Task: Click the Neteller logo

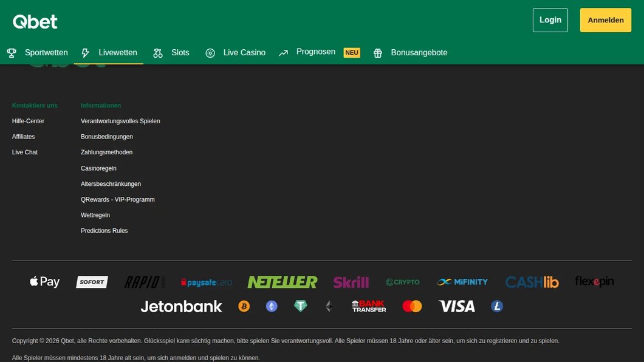Action: [x=283, y=282]
